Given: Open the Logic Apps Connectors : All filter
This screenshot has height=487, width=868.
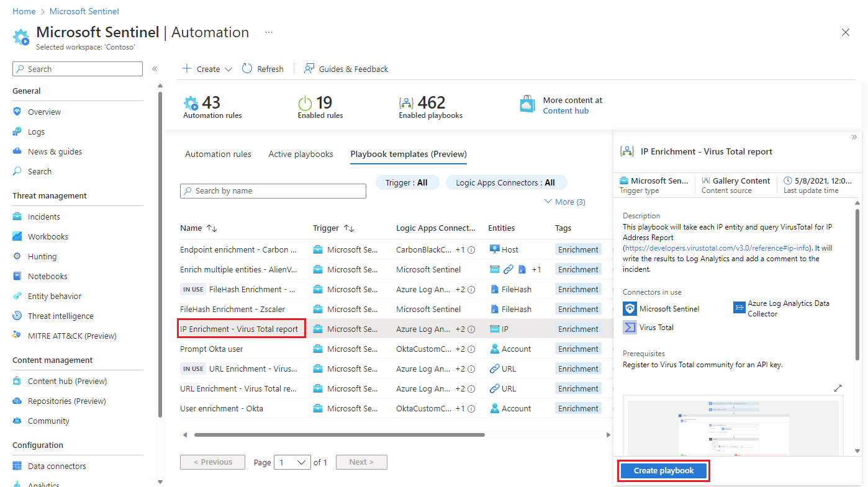Looking at the screenshot, I should pos(505,183).
